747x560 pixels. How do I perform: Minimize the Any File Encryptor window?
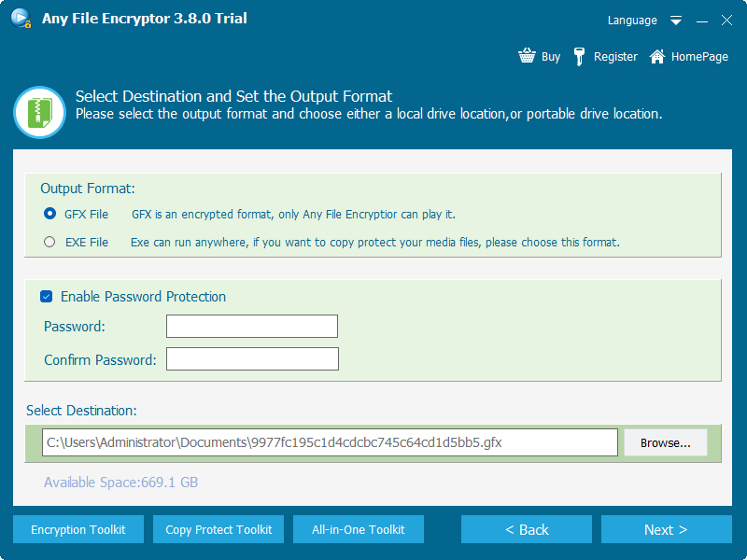click(x=702, y=21)
